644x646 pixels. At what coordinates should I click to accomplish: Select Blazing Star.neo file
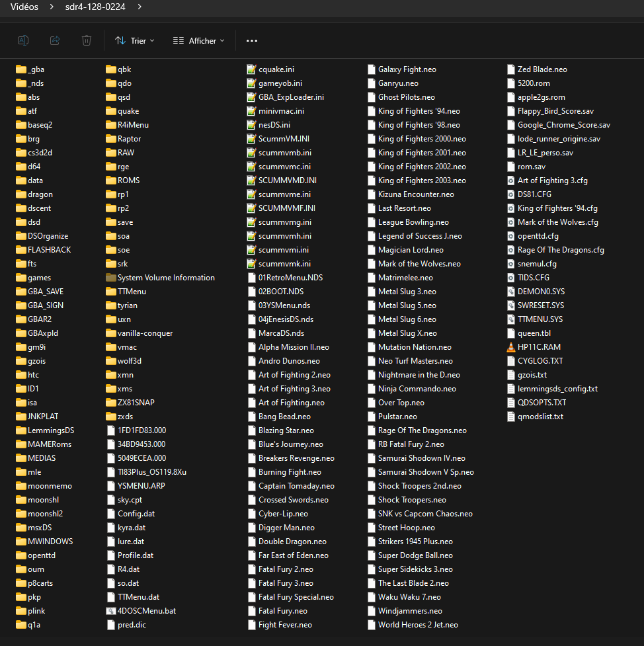[x=280, y=430]
